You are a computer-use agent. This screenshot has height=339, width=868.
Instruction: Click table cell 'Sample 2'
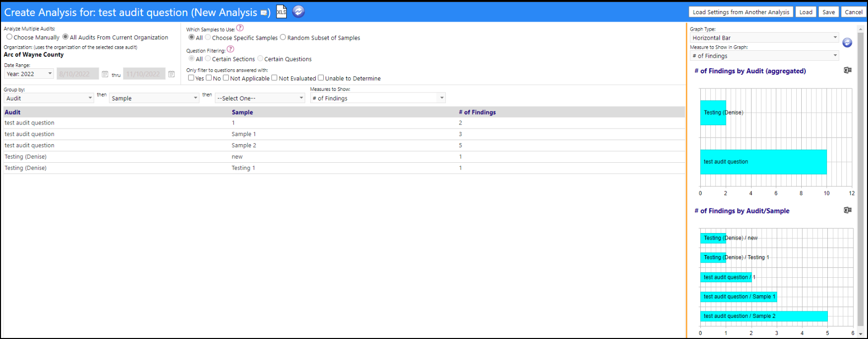tap(243, 145)
